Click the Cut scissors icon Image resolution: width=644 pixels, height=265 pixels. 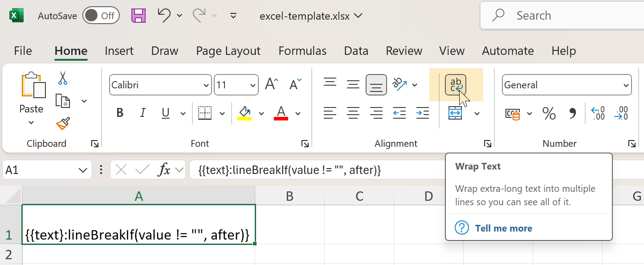click(x=63, y=78)
